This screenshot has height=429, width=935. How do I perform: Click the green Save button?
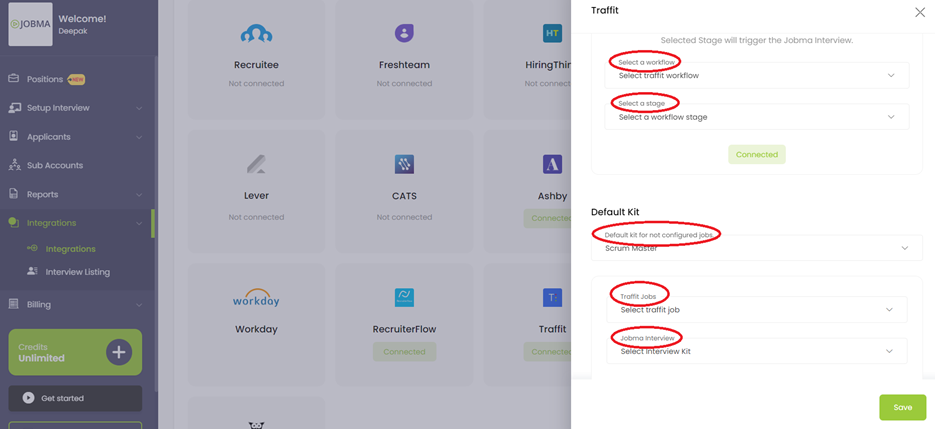pyautogui.click(x=903, y=407)
